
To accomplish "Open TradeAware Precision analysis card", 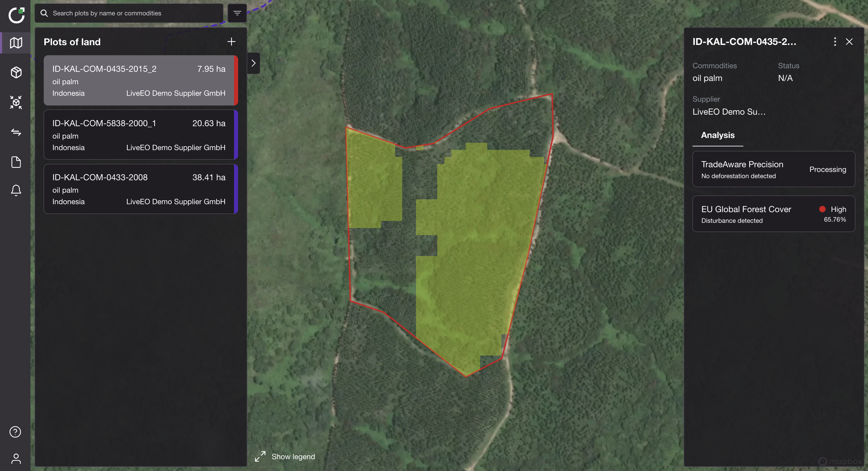I will click(x=773, y=169).
